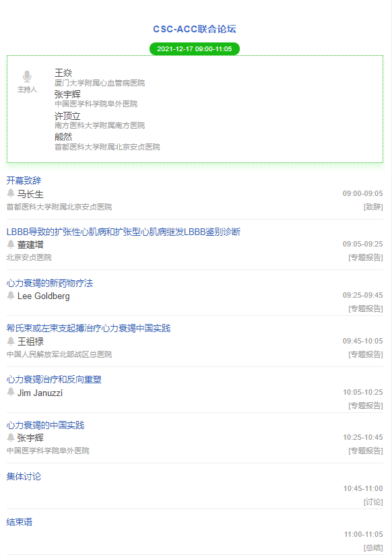
Task: Click speaker name 马长生
Action: 30,194
